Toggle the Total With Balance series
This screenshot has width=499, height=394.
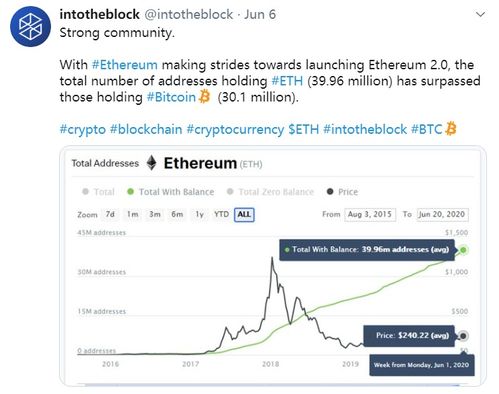click(x=171, y=192)
